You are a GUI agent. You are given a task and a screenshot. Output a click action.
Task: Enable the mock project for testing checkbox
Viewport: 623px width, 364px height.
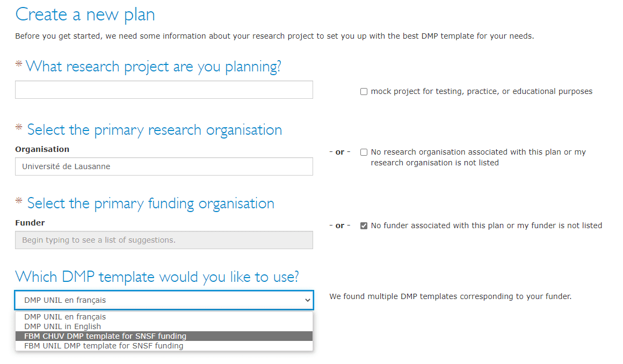[364, 92]
